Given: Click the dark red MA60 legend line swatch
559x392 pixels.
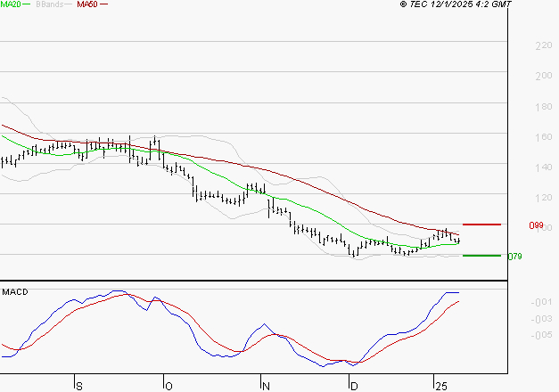Looking at the screenshot, I should pyautogui.click(x=103, y=4).
